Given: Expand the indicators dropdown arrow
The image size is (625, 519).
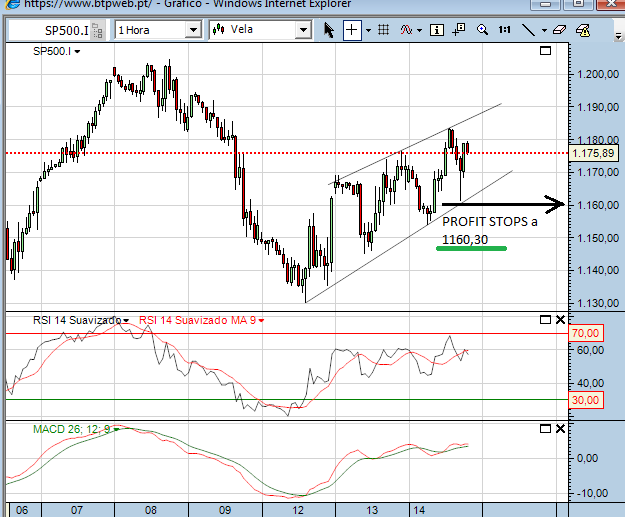Looking at the screenshot, I should [419, 31].
